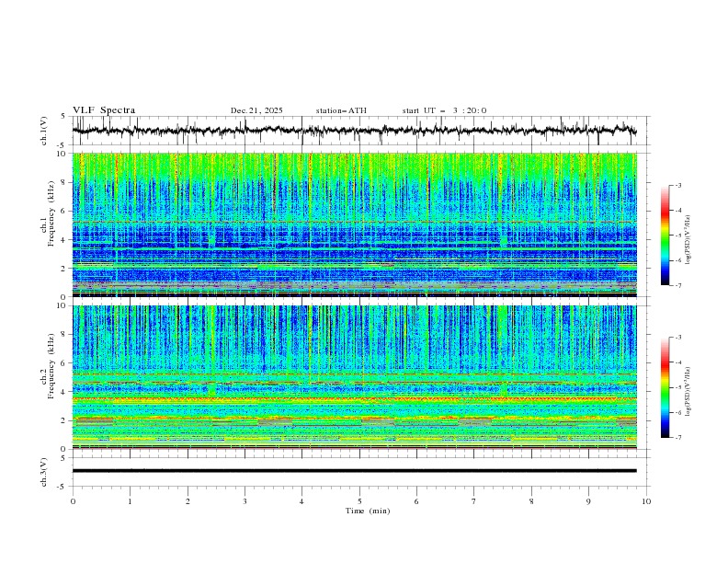This screenshot has width=728, height=563.
Task: Click the "1" minute tick label
Action: coord(130,501)
